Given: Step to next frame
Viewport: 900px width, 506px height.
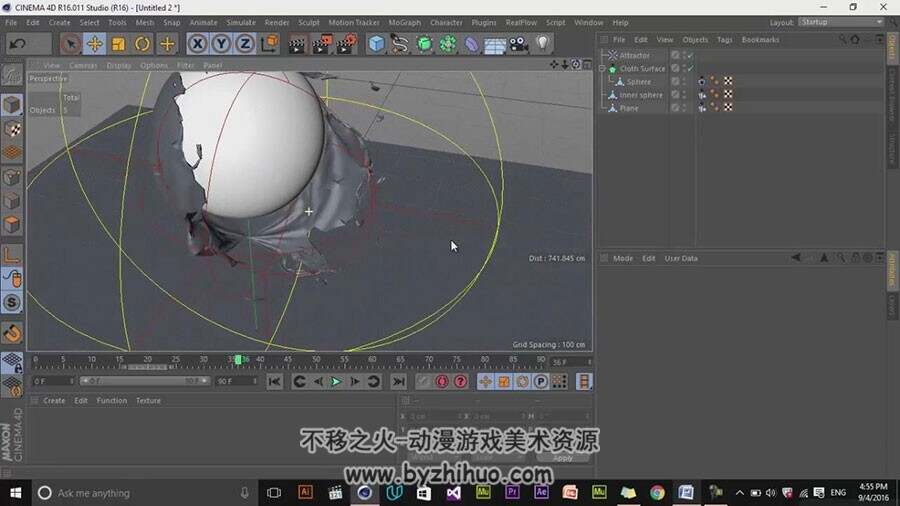Looking at the screenshot, I should [355, 382].
